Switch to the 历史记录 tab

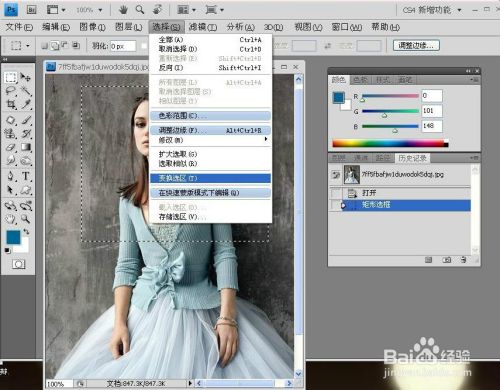point(413,158)
